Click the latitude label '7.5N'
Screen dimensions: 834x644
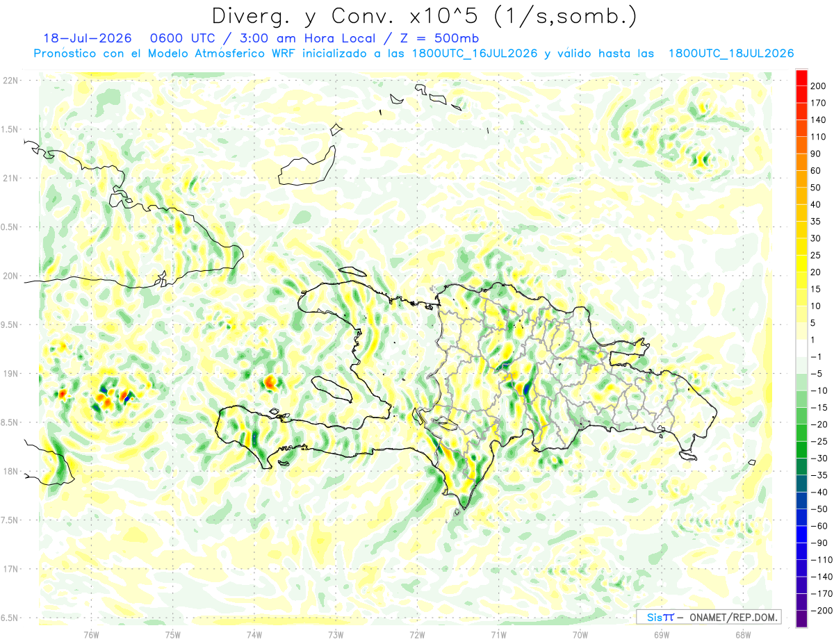[10, 520]
